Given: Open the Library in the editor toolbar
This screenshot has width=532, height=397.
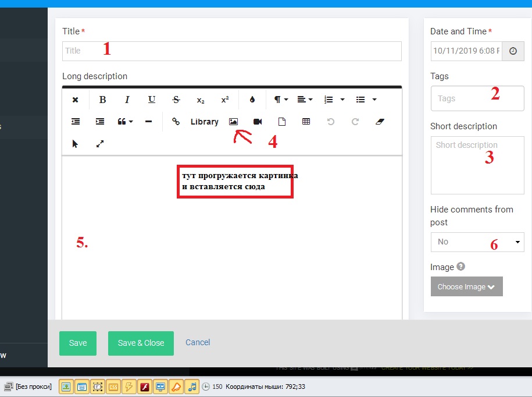Looking at the screenshot, I should click(204, 122).
